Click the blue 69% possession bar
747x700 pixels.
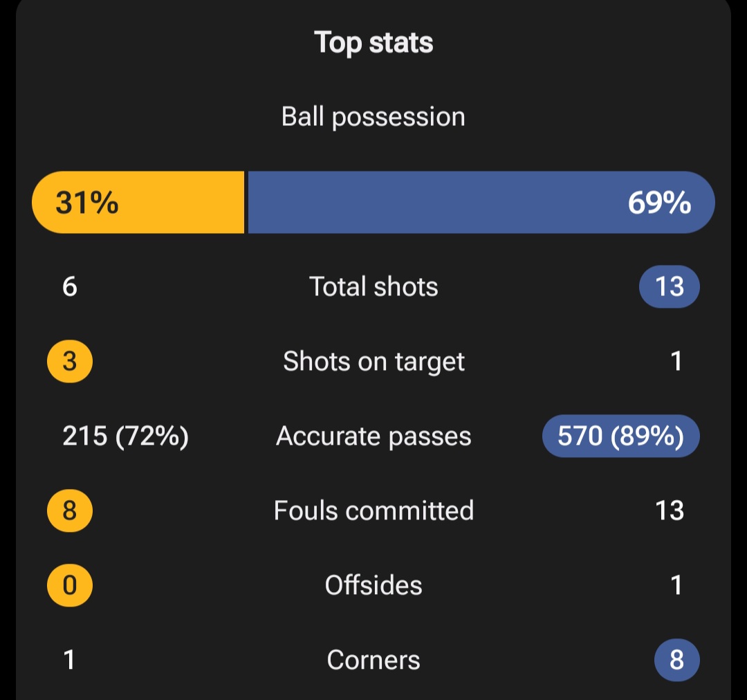tap(481, 202)
